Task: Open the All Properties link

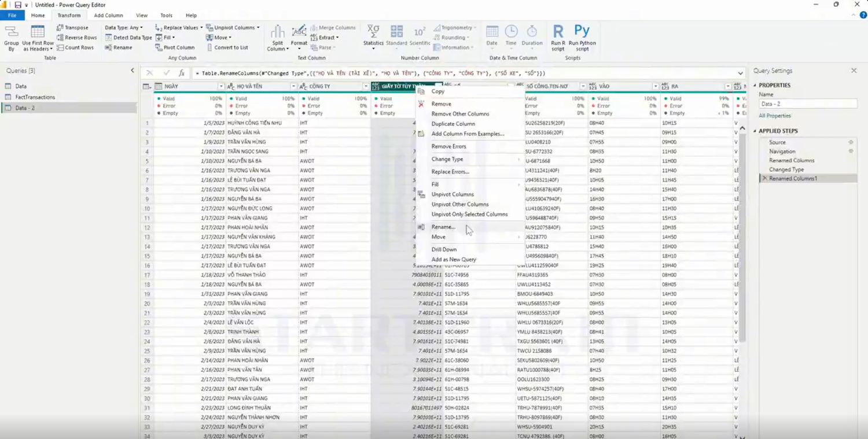Action: (x=774, y=116)
